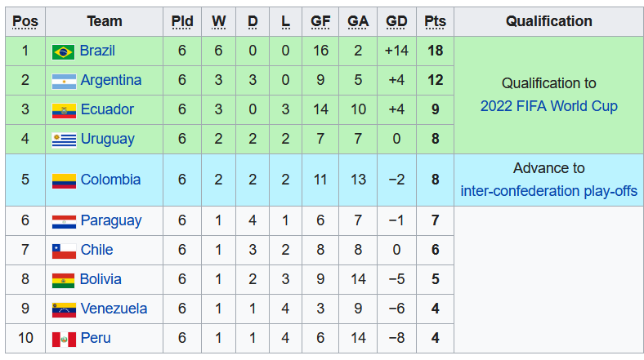Click the Uruguay flag icon

click(63, 140)
